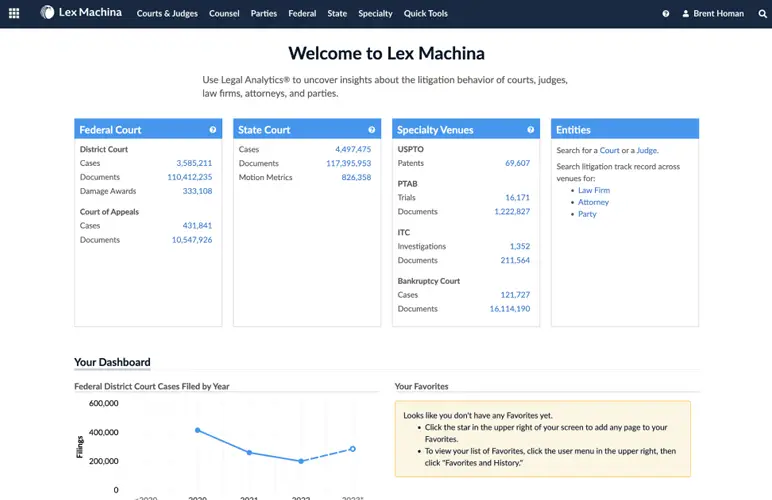Click the search magnifier icon
772x500 pixels.
(763, 14)
